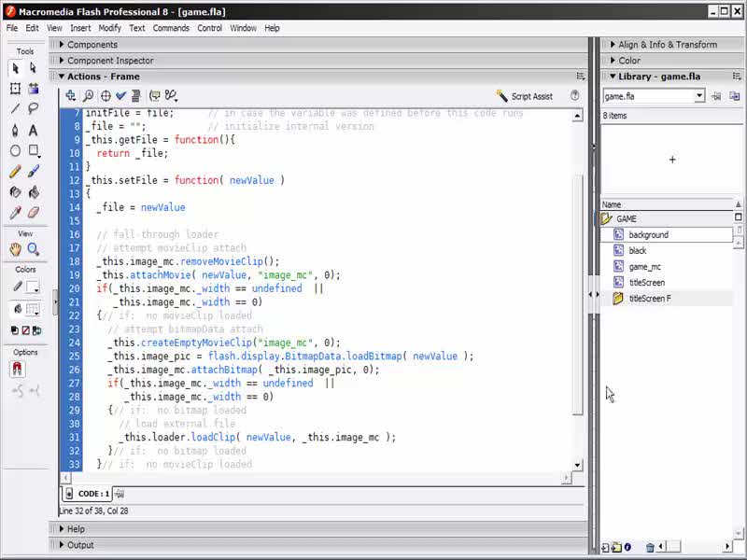Expand the Output panel
The width and height of the screenshot is (747, 560).
coord(80,545)
